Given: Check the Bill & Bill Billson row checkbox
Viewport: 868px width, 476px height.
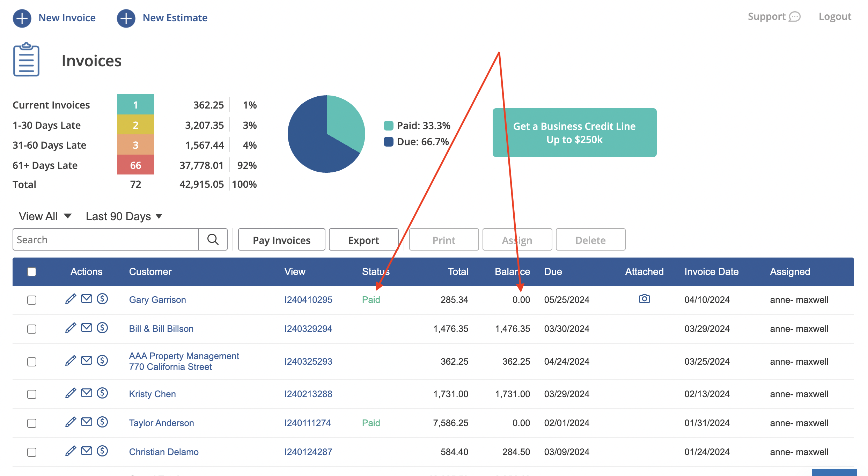Looking at the screenshot, I should (32, 329).
